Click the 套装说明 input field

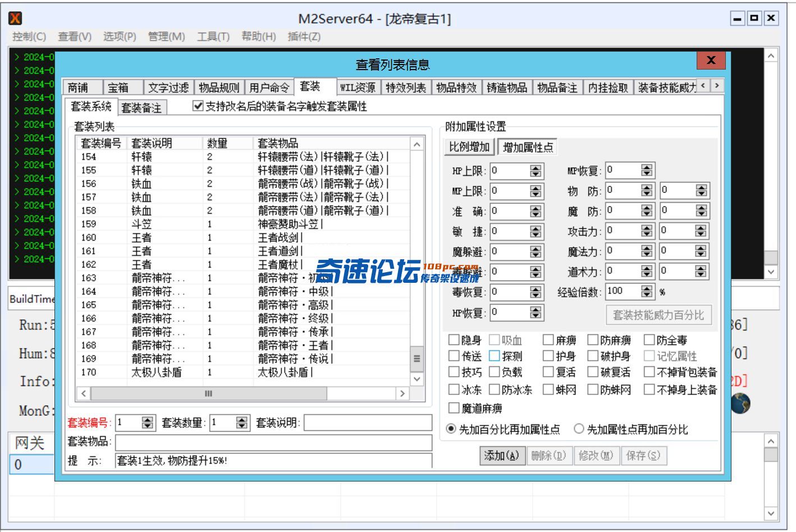click(368, 423)
